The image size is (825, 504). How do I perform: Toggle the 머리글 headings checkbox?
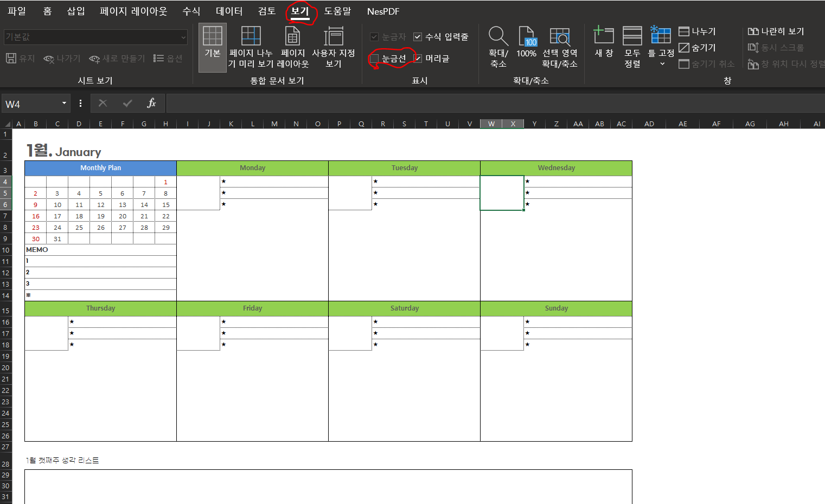tap(418, 59)
